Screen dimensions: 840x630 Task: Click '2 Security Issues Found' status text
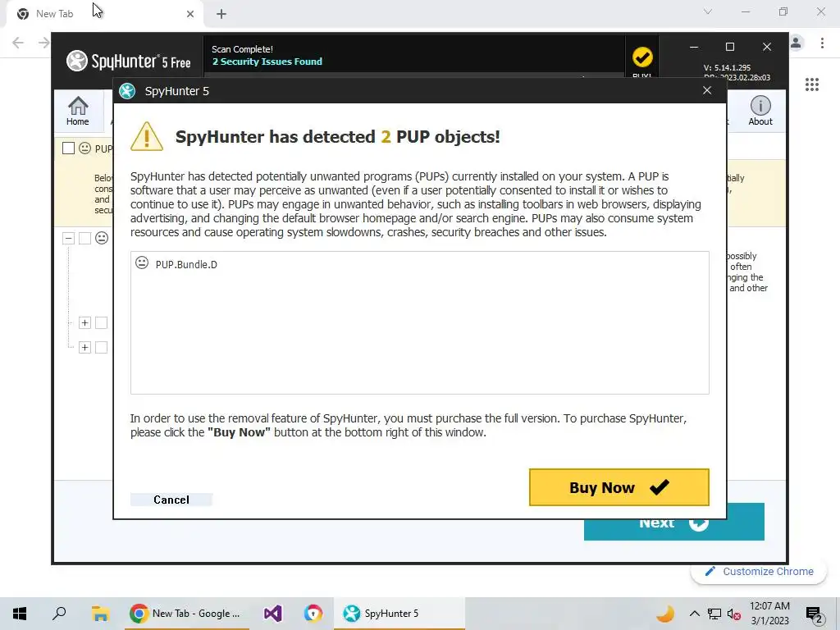[x=267, y=62]
